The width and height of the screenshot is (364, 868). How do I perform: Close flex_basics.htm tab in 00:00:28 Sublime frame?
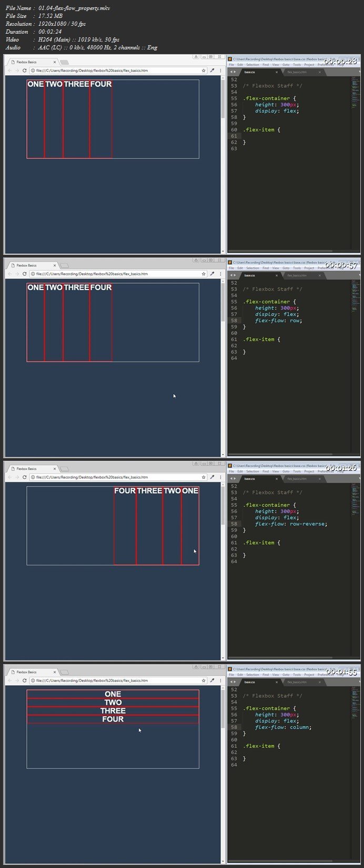(x=320, y=72)
